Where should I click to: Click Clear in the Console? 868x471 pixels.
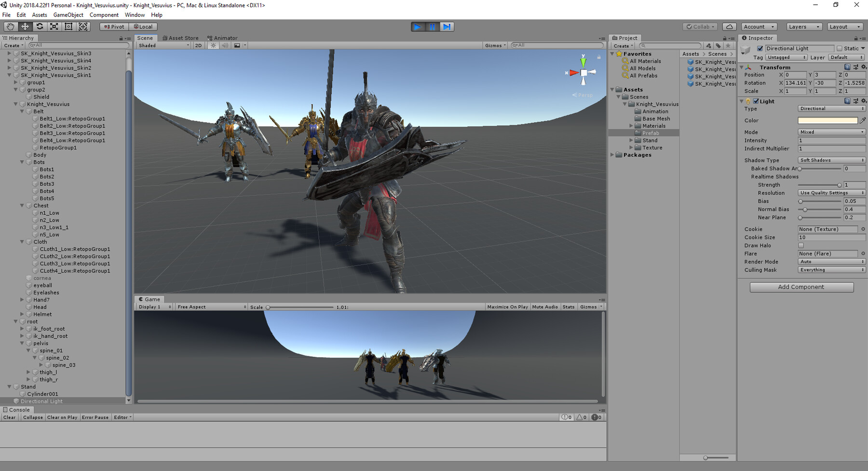coord(10,417)
